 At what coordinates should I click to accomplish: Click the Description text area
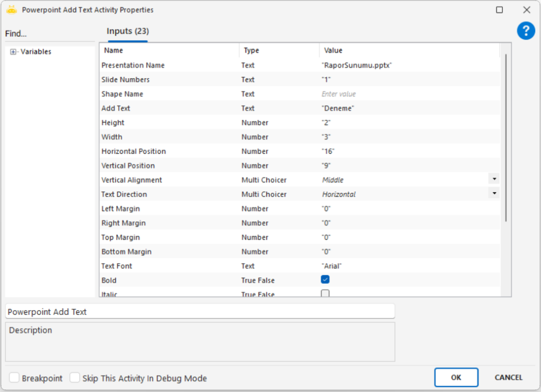[x=200, y=342]
